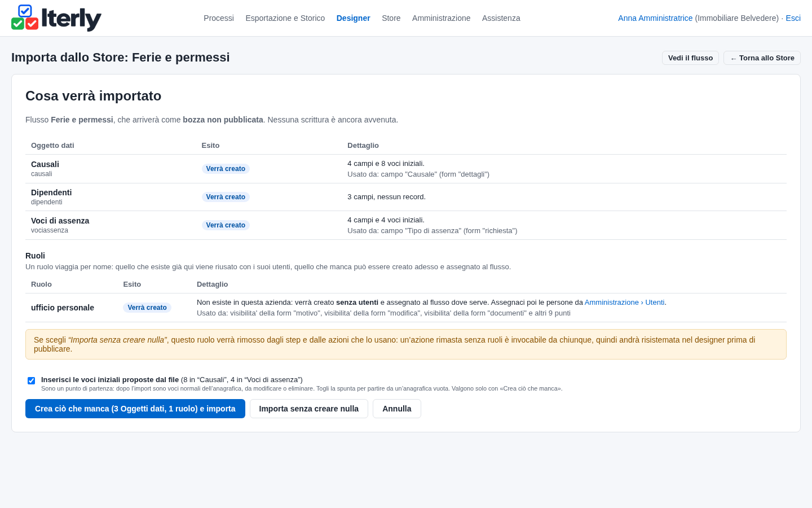
Task: Click the Voci di assenza row name
Action: click(x=60, y=221)
